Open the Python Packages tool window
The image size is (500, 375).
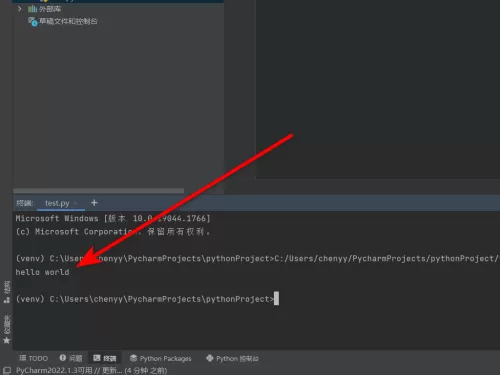[x=161, y=358]
